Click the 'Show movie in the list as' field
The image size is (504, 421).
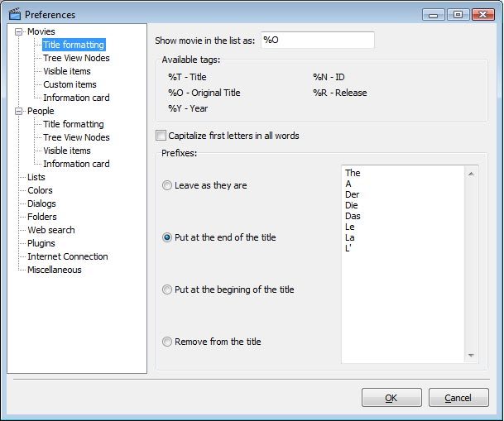tap(318, 41)
